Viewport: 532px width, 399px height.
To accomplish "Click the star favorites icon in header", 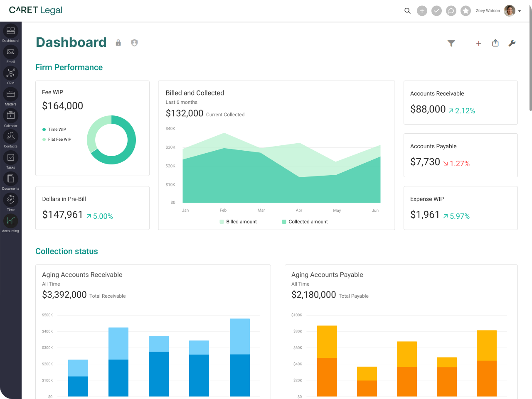I will 465,11.
